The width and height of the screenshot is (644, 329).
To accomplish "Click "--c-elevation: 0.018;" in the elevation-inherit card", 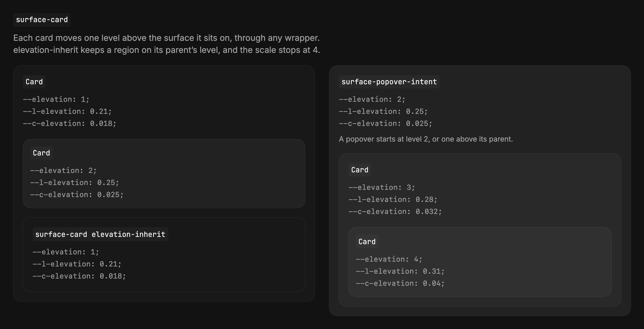I will pos(79,276).
